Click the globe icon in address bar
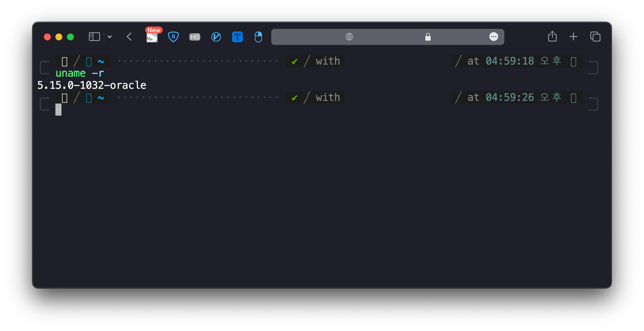The height and width of the screenshot is (331, 644). (349, 37)
